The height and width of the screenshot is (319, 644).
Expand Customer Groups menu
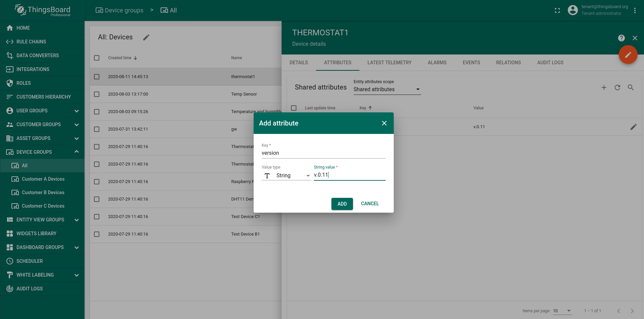point(77,125)
